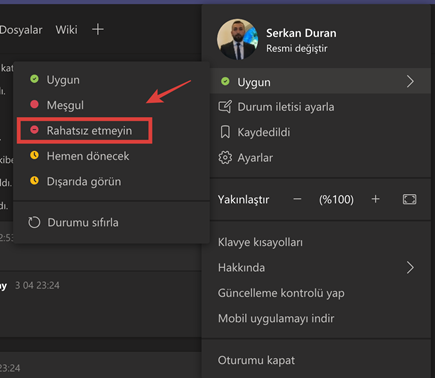Toggle full screen zoom icon
Screen dimensions: 435x378
pos(409,199)
